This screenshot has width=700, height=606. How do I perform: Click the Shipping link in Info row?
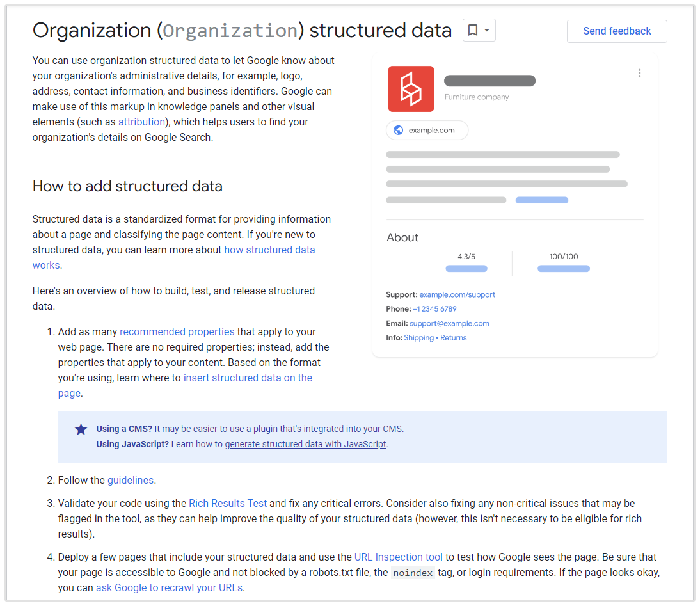[x=418, y=338]
